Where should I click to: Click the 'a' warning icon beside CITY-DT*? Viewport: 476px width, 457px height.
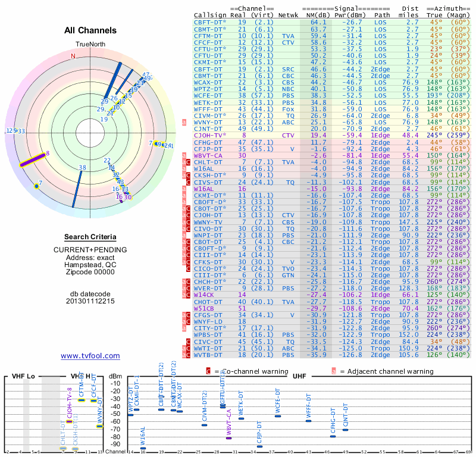click(184, 328)
